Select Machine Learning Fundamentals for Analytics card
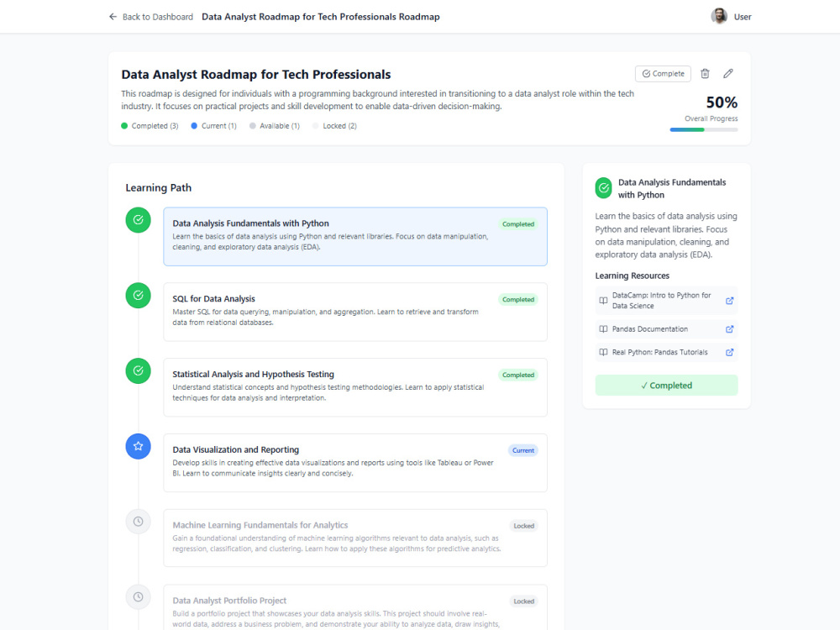840x630 pixels. pos(355,538)
